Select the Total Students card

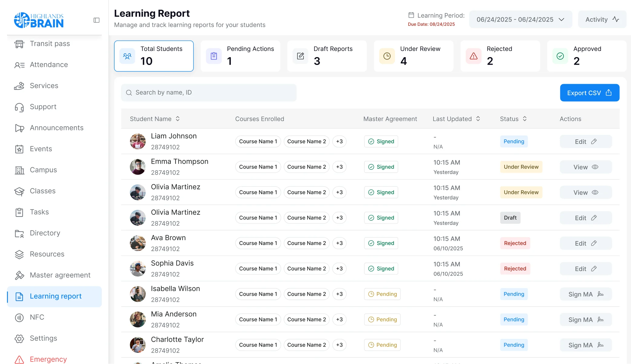(154, 56)
